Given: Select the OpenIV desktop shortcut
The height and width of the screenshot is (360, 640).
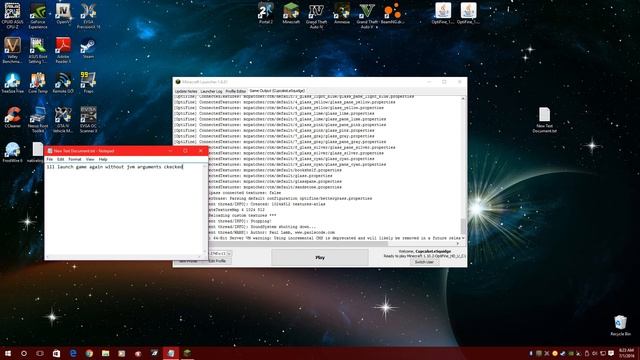Looking at the screenshot, I should click(x=63, y=14).
